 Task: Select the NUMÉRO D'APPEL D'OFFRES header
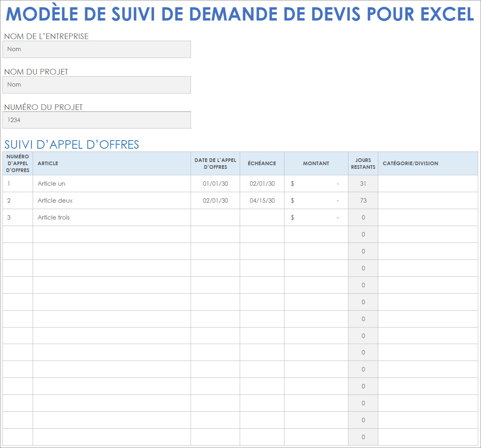[18, 163]
